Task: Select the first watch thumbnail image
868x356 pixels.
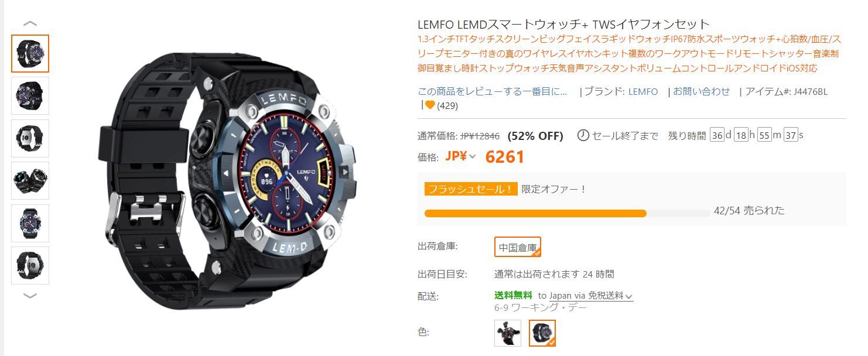Action: 30,53
